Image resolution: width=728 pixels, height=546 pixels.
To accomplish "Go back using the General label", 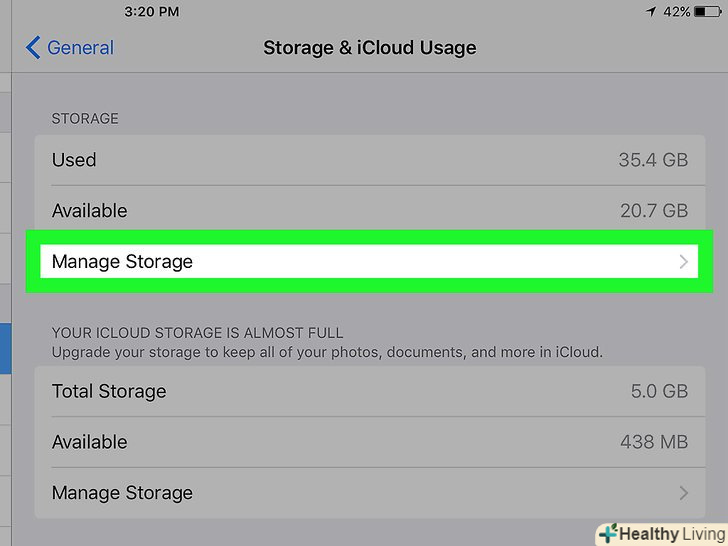I will [x=80, y=48].
